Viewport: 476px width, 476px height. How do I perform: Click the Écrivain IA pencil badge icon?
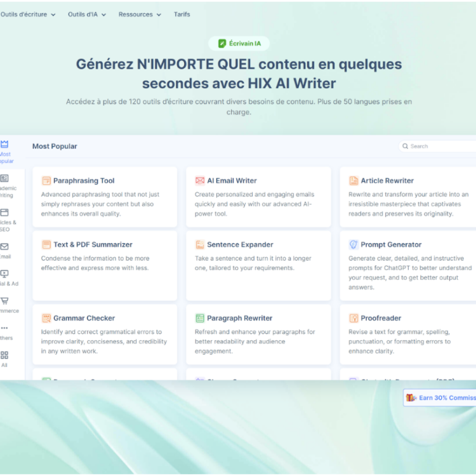(222, 43)
